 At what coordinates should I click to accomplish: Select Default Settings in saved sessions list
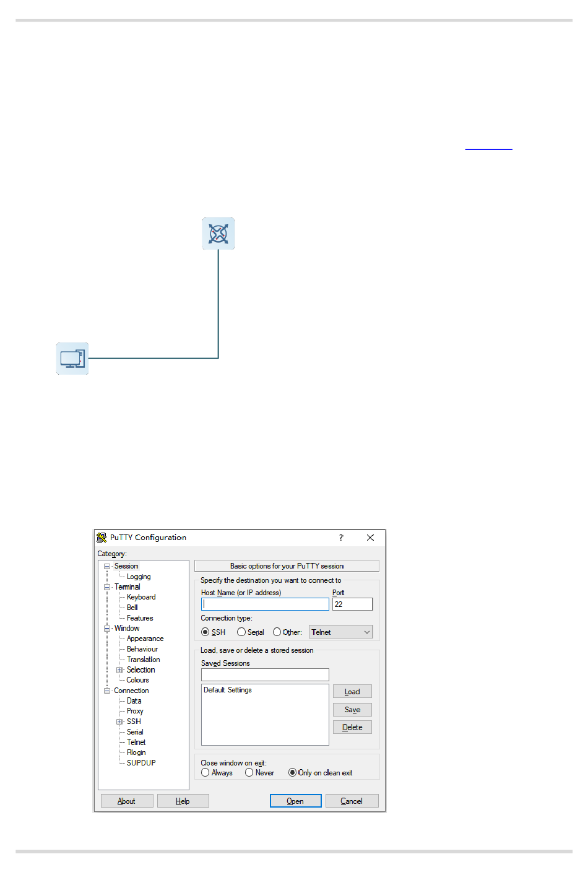pos(228,690)
